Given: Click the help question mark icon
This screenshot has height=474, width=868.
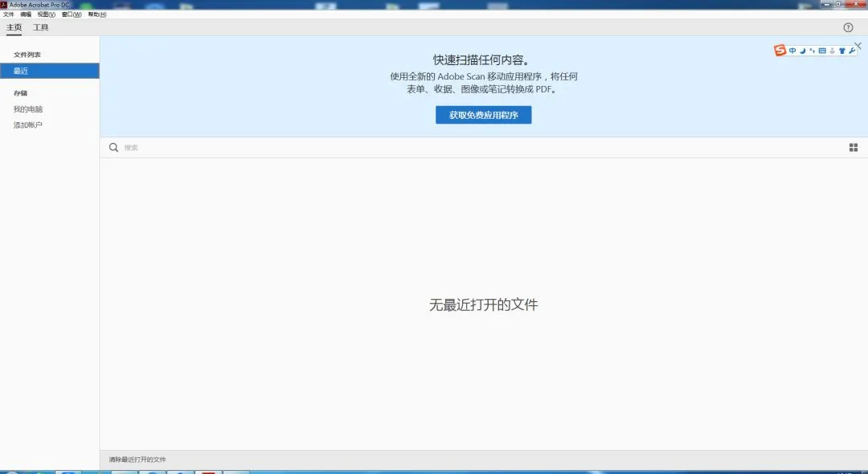Looking at the screenshot, I should tap(848, 27).
